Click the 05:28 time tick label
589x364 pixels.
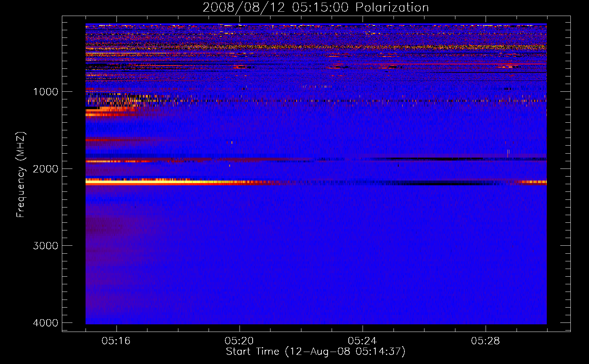tap(486, 341)
